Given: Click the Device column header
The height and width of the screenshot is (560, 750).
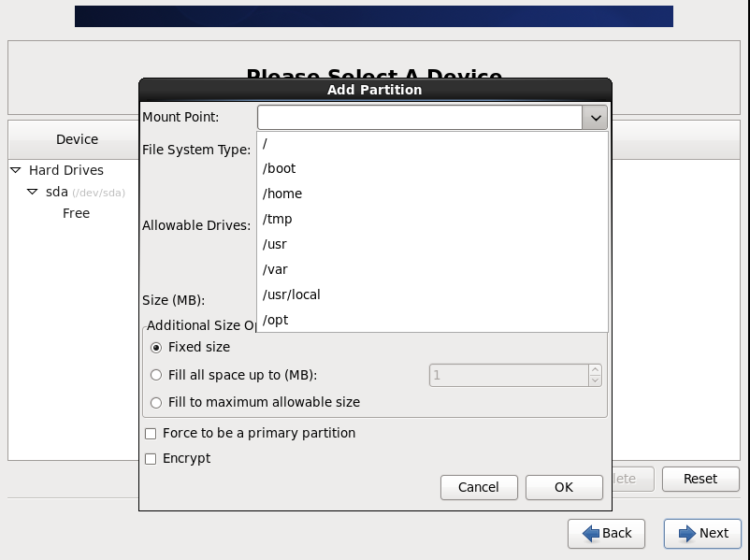Looking at the screenshot, I should point(77,139).
